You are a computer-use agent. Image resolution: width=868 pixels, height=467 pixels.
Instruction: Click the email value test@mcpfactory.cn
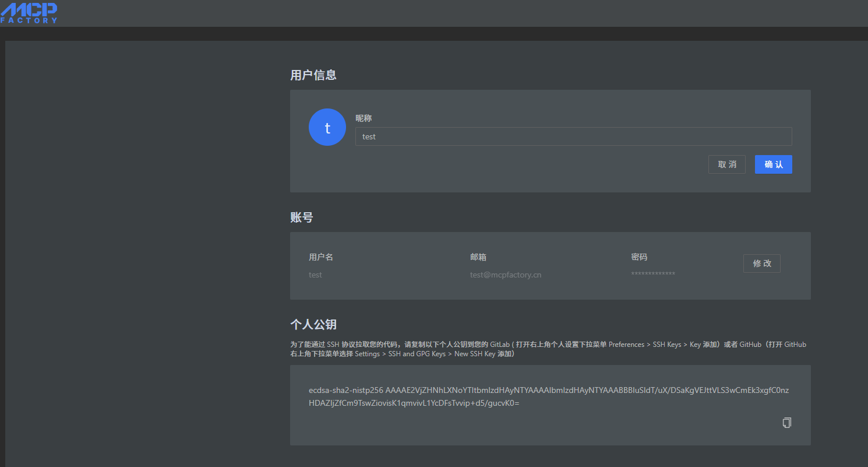coord(505,275)
